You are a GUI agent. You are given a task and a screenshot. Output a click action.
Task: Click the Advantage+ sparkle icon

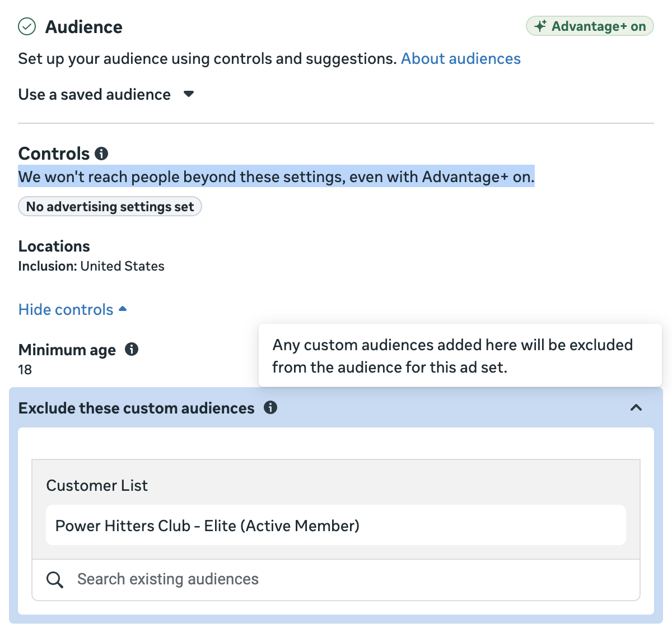pyautogui.click(x=540, y=26)
